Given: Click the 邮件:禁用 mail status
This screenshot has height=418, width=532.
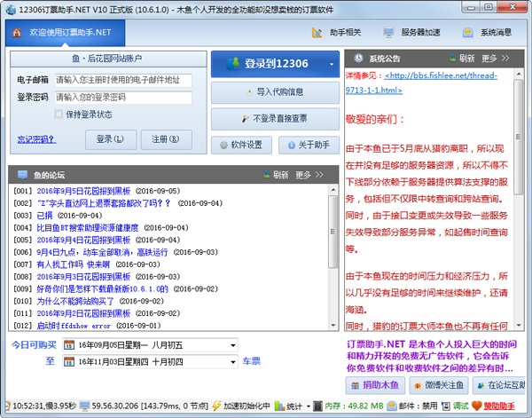Looking at the screenshot, I should tap(412, 406).
